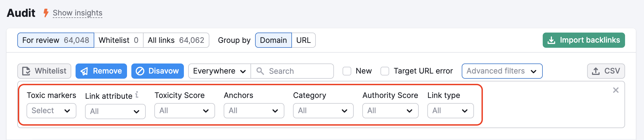The image size is (644, 140).
Task: Move selected links to Whitelist
Action: tap(44, 71)
